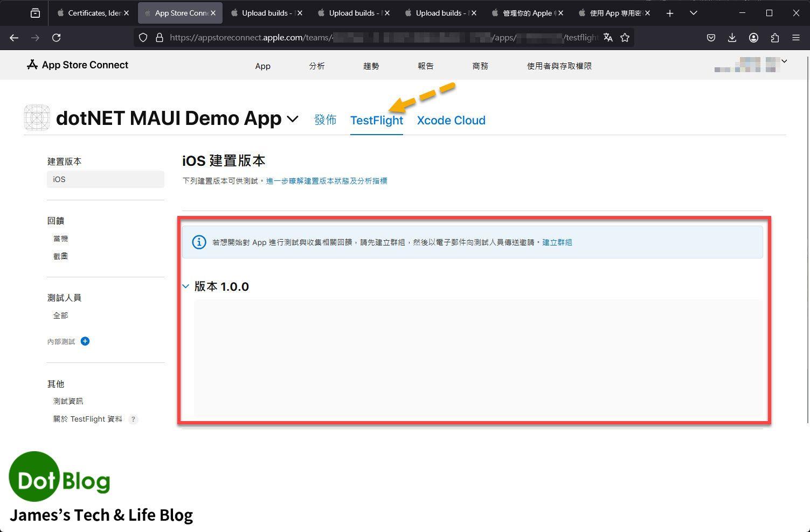Open the hamburger application menu
This screenshot has height=532, width=810.
tap(796, 38)
